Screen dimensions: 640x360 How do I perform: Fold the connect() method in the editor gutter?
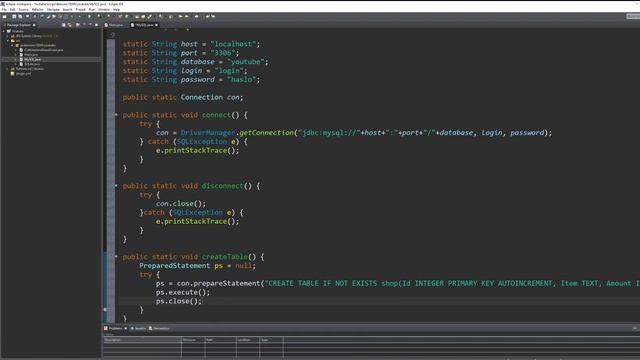tap(116, 115)
